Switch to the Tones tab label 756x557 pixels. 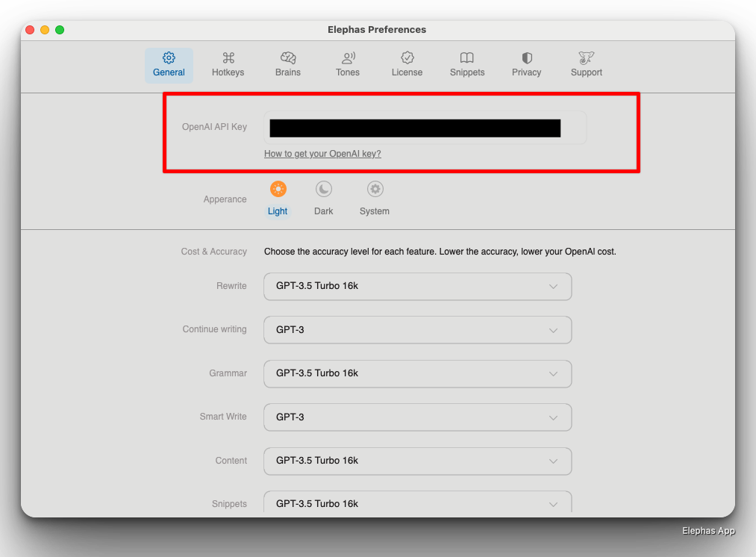348,72
